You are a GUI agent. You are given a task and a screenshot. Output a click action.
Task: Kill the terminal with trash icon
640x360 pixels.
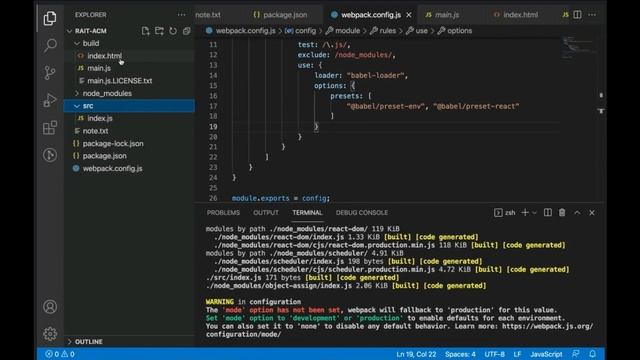[x=562, y=212]
